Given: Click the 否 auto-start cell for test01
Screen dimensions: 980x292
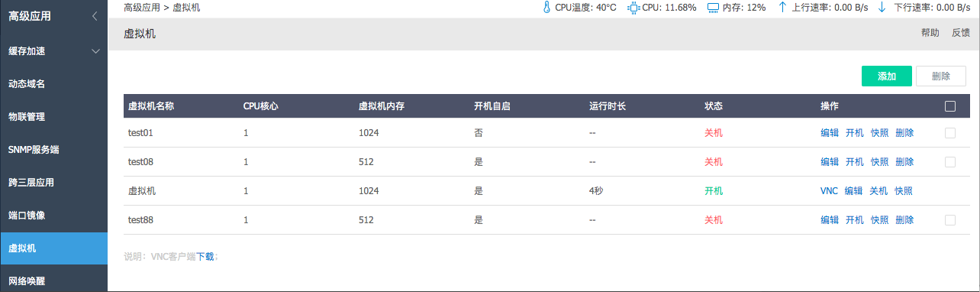Looking at the screenshot, I should pyautogui.click(x=479, y=133).
